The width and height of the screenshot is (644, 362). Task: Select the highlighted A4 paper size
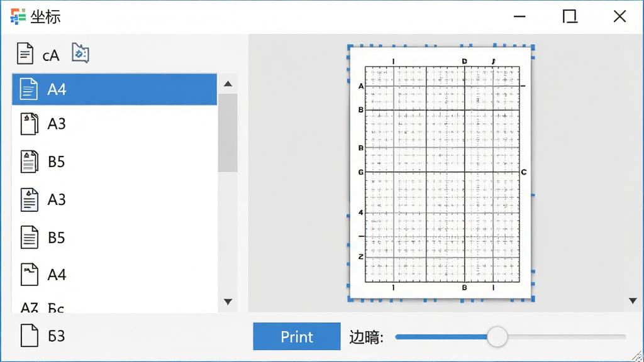point(114,89)
